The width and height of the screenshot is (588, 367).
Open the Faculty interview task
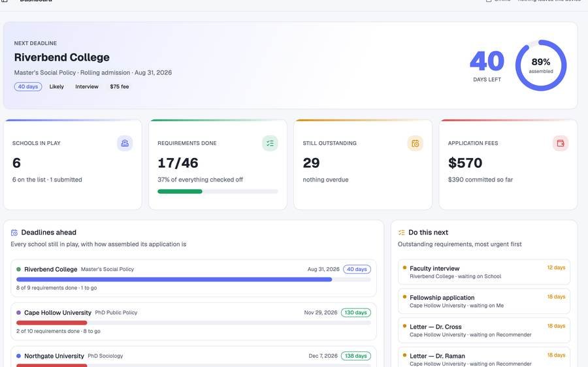[x=483, y=272]
